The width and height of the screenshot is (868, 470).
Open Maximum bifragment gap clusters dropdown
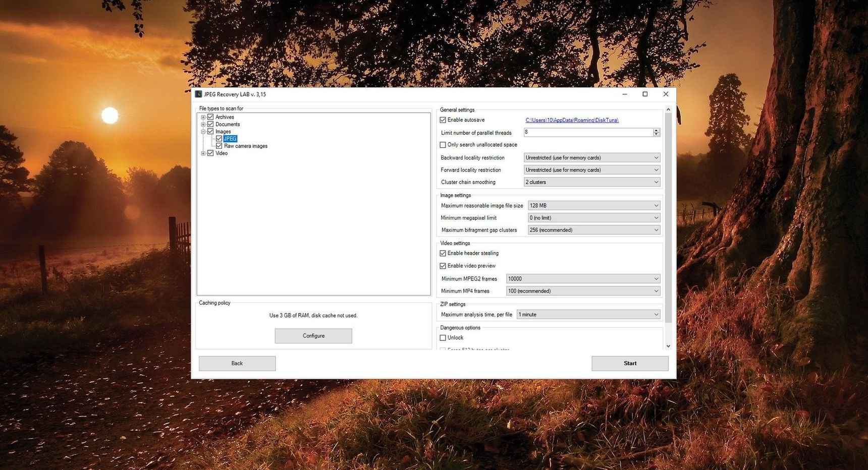594,230
